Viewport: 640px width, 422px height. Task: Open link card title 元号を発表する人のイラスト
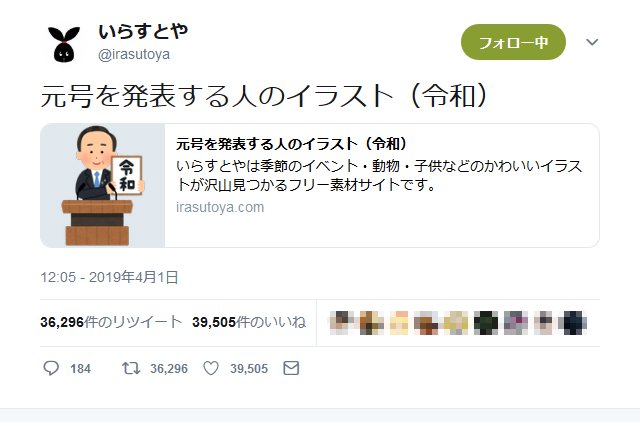(x=291, y=144)
